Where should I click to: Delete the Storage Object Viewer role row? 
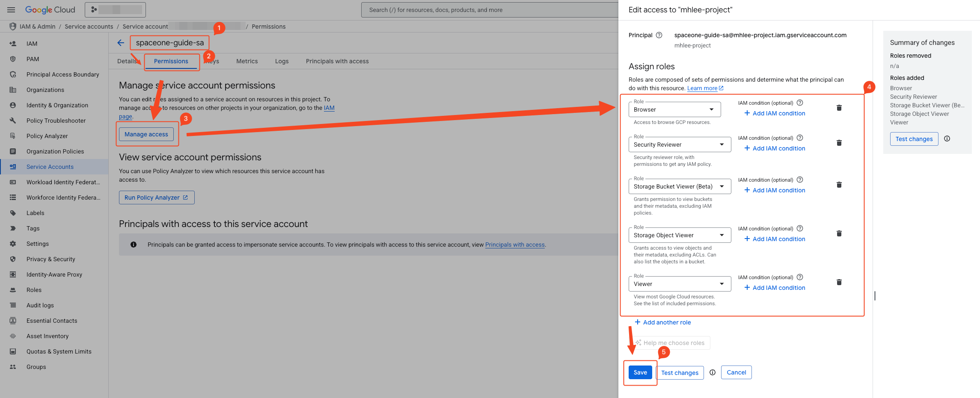(839, 233)
